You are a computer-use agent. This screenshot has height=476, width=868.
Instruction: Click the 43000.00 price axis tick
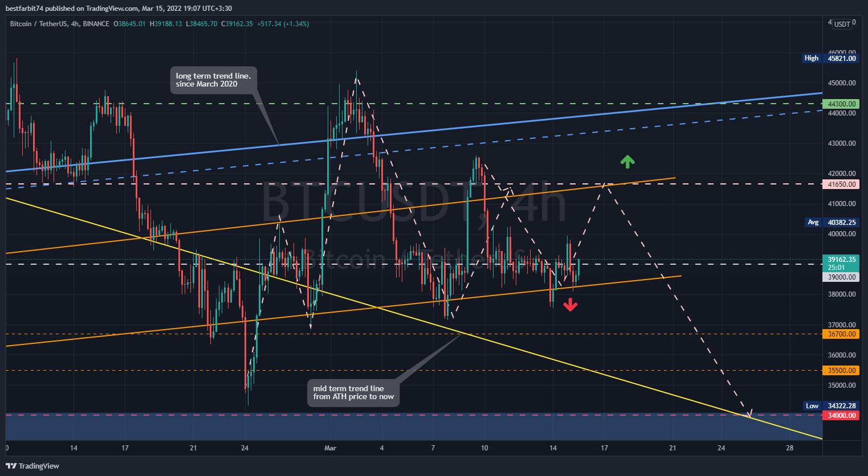coord(842,143)
